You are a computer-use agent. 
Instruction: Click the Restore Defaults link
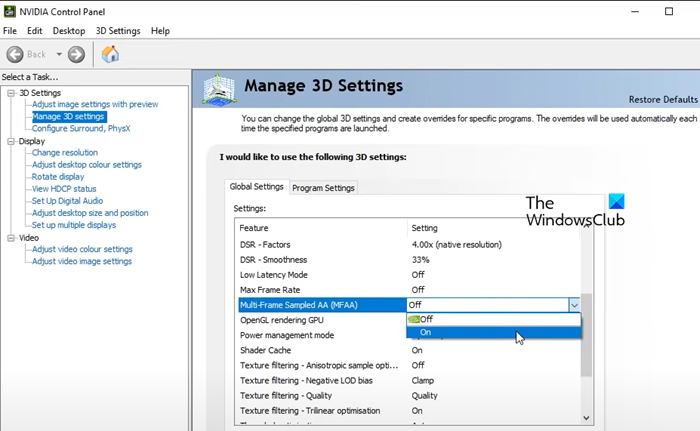(662, 100)
